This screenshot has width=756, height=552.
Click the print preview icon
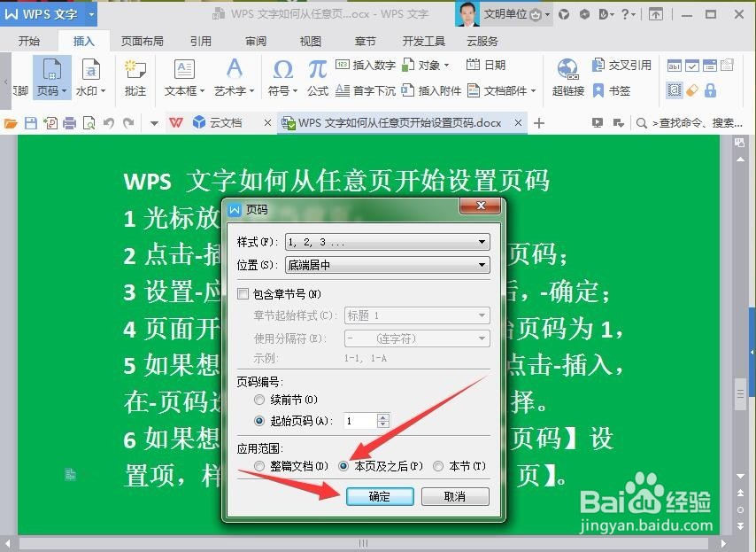[89, 123]
